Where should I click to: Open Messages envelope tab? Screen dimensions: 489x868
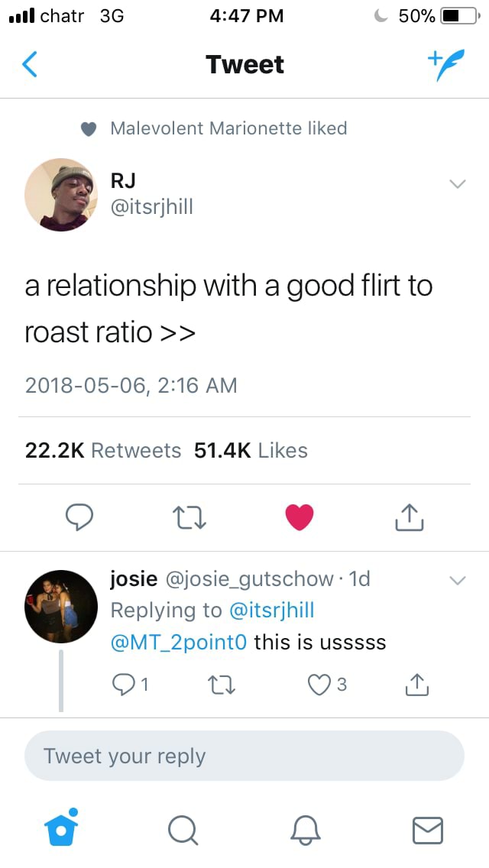pos(427,830)
